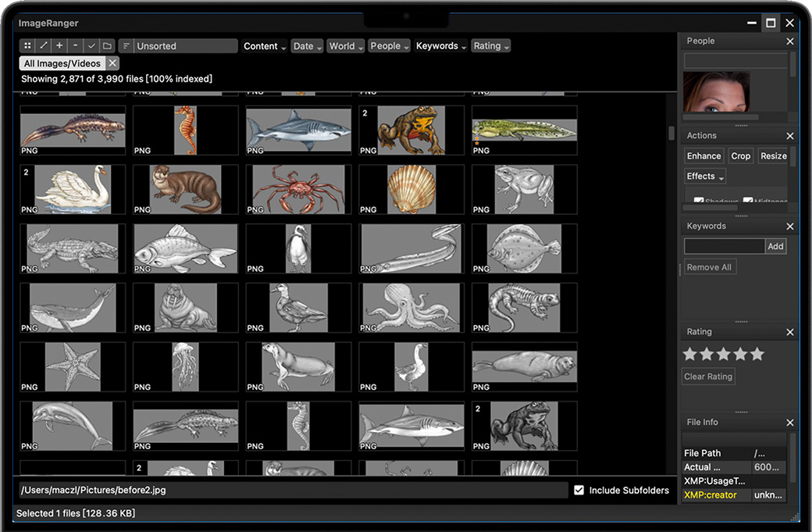
Task: Toggle the Shadows checkbox in Actions
Action: pos(699,202)
